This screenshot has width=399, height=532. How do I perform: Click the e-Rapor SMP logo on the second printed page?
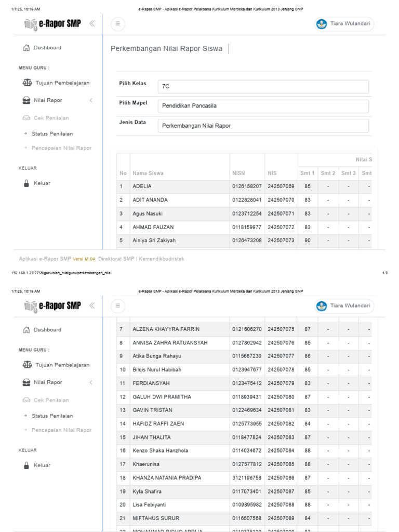[52, 306]
